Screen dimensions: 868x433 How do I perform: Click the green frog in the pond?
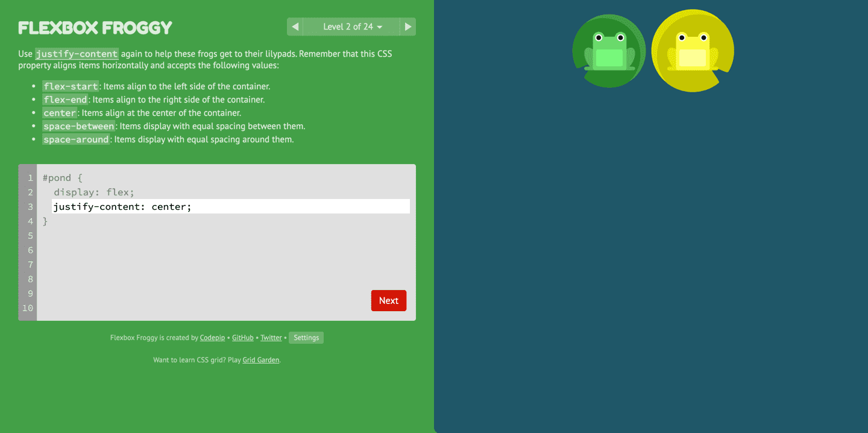pos(609,51)
